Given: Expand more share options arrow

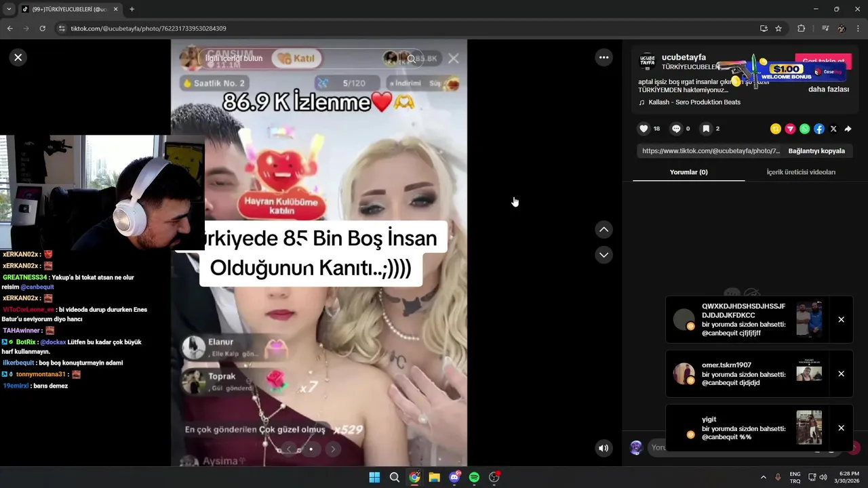Looking at the screenshot, I should [x=848, y=129].
